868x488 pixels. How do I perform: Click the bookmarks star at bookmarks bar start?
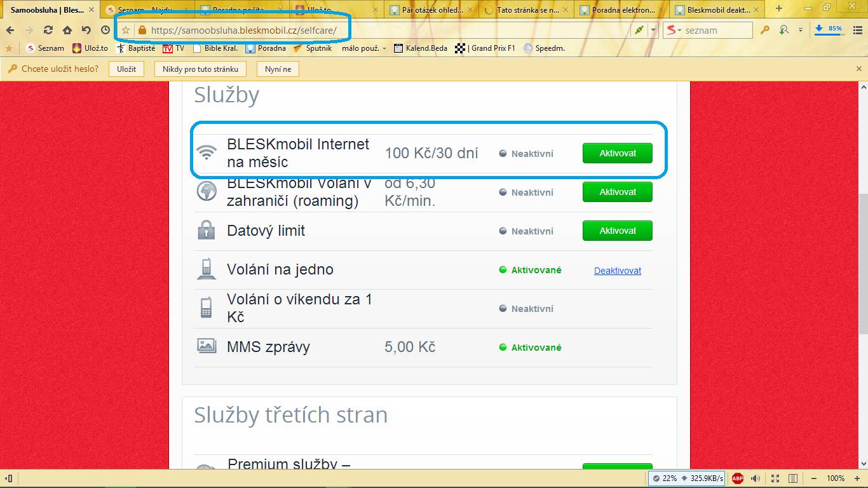tap(9, 48)
